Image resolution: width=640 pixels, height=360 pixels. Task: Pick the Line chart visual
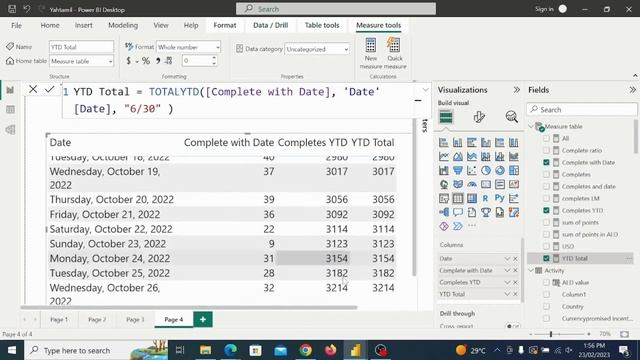click(444, 156)
